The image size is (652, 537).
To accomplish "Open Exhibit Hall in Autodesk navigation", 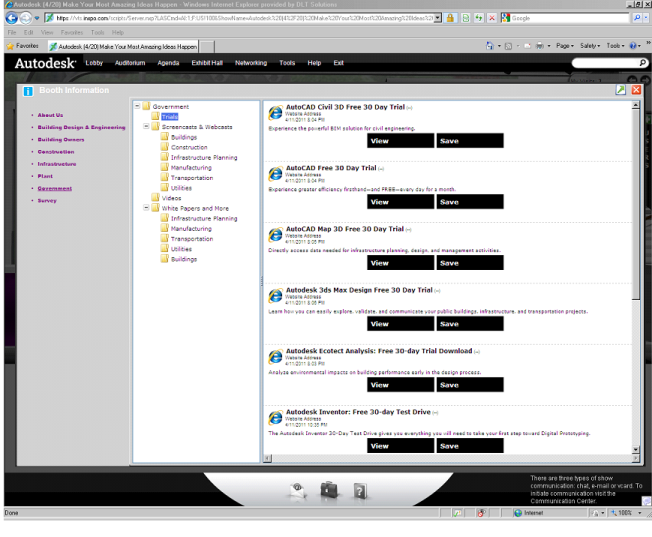I will click(207, 63).
